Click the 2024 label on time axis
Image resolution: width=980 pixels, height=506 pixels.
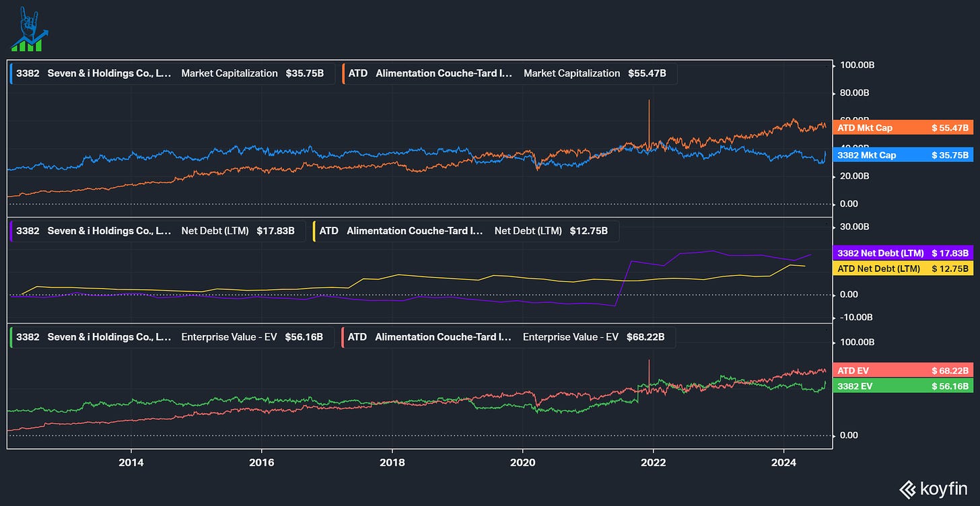(783, 463)
